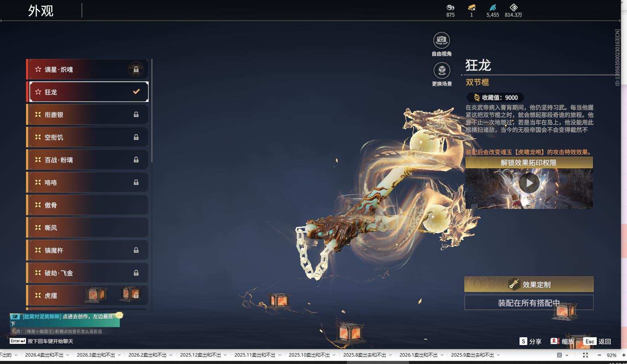
Task: Select the 衔鹿银 skin
Action: [x=87, y=114]
